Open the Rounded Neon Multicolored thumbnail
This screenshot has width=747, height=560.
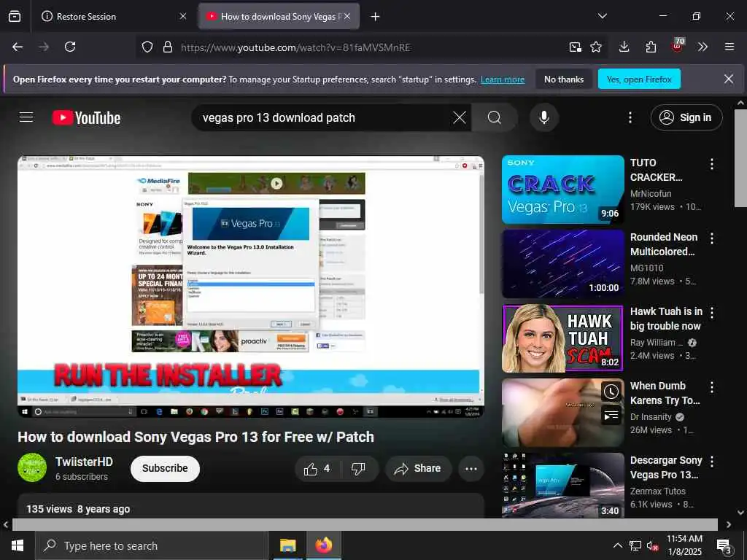click(562, 264)
